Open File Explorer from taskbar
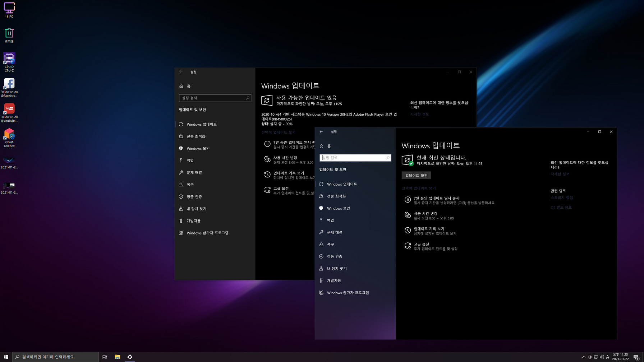644x362 pixels. [117, 357]
